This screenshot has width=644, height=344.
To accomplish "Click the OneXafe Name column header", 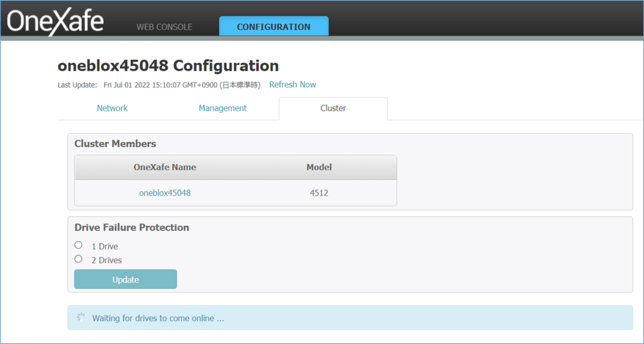I will click(165, 167).
